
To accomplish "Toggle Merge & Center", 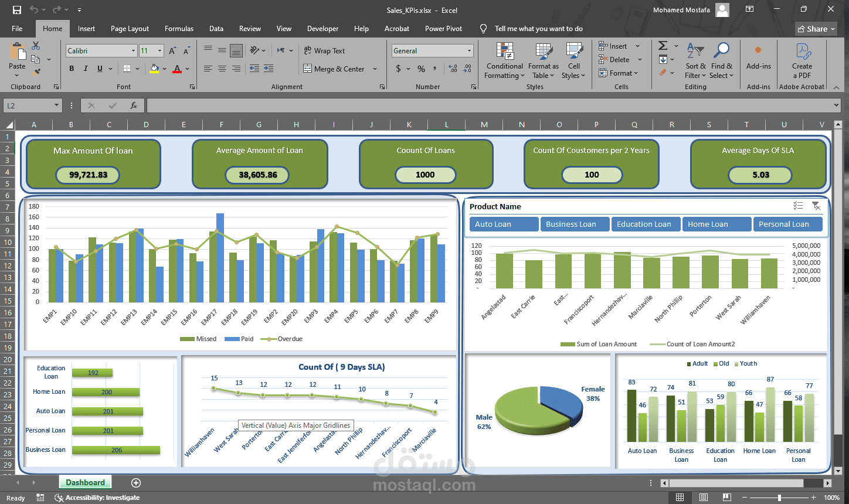I will [334, 69].
